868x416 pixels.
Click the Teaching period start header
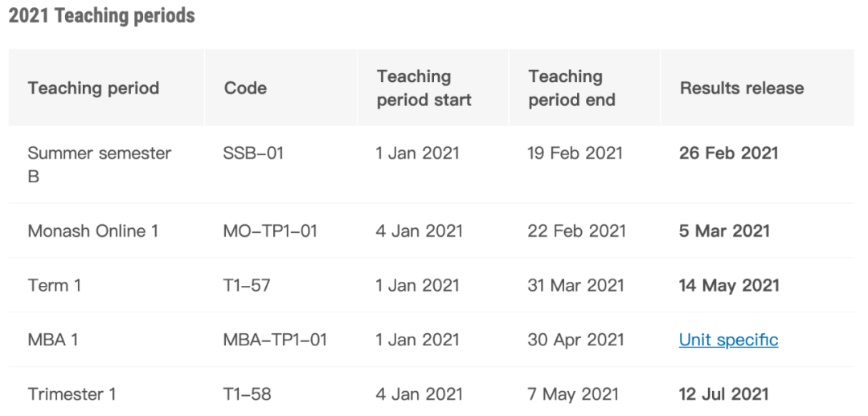pos(424,88)
